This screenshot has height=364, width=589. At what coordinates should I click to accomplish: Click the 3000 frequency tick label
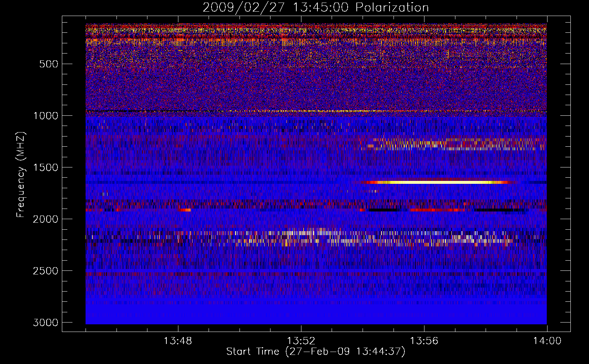46,323
